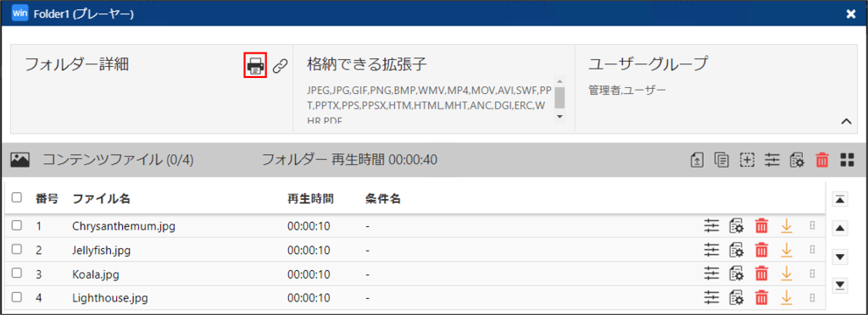The image size is (868, 315).
Task: Click the copy documents icon in the コンテンツファイル header
Action: (x=721, y=160)
